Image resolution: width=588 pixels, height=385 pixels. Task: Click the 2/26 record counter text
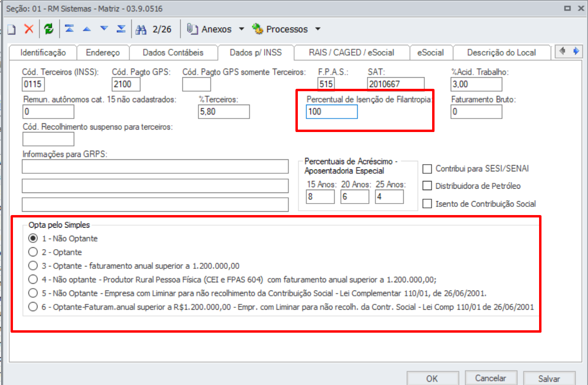pos(162,29)
